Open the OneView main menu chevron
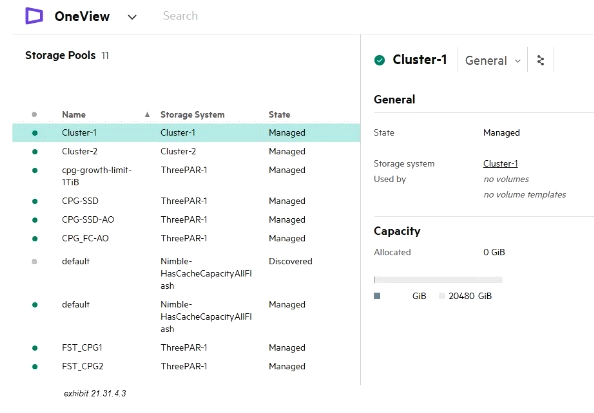 tap(132, 17)
